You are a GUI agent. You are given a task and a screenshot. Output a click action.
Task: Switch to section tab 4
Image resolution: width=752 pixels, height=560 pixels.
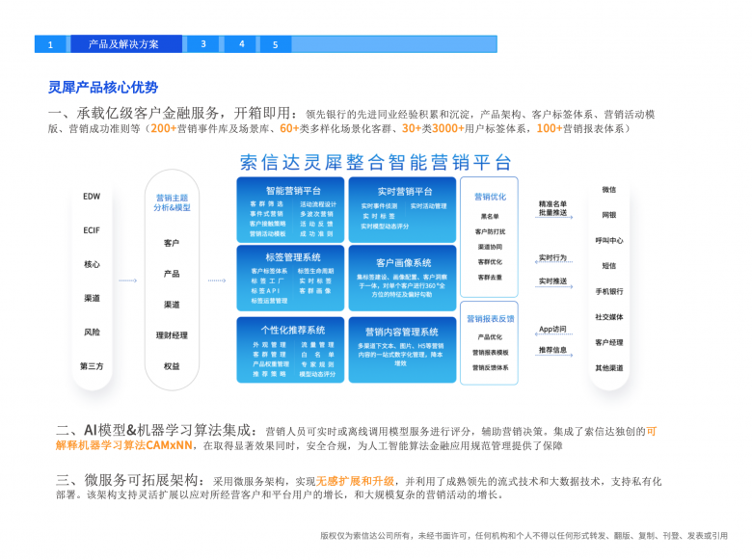click(x=241, y=44)
